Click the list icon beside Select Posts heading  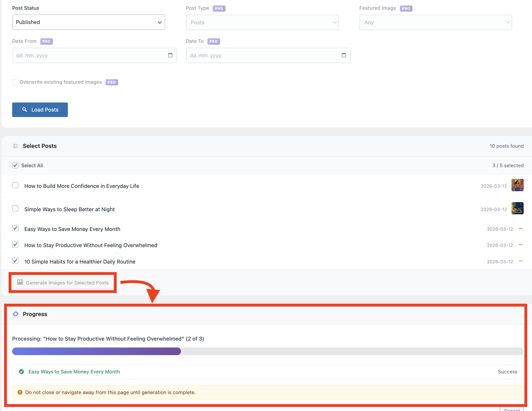(x=15, y=146)
